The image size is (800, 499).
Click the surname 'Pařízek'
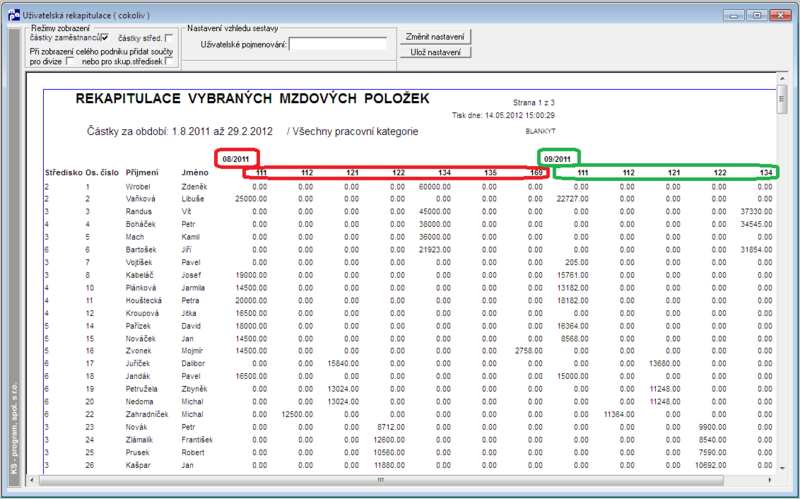(x=138, y=326)
